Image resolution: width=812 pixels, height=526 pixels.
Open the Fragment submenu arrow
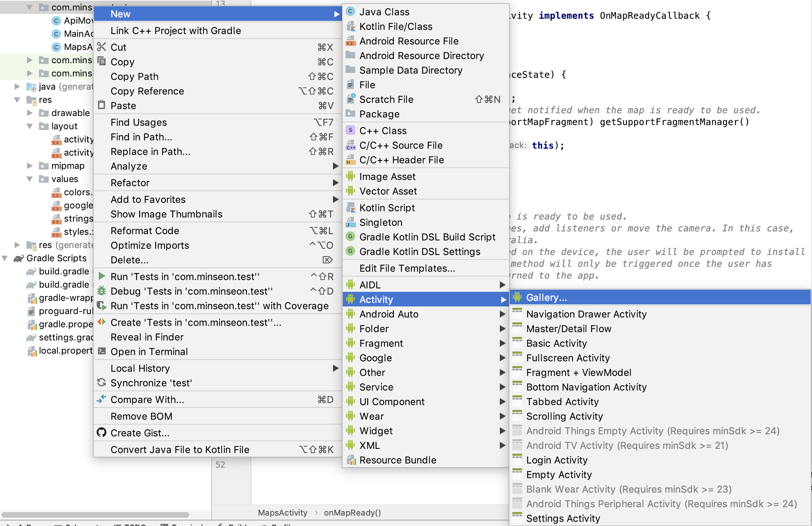click(502, 343)
